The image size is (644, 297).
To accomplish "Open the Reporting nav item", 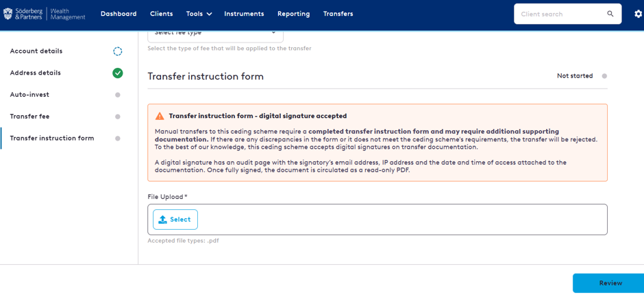I will coord(294,14).
